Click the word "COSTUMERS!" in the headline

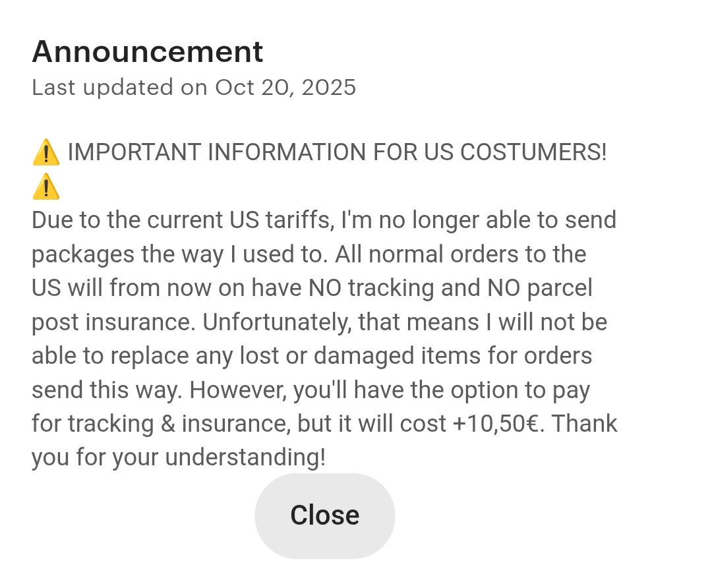click(533, 153)
